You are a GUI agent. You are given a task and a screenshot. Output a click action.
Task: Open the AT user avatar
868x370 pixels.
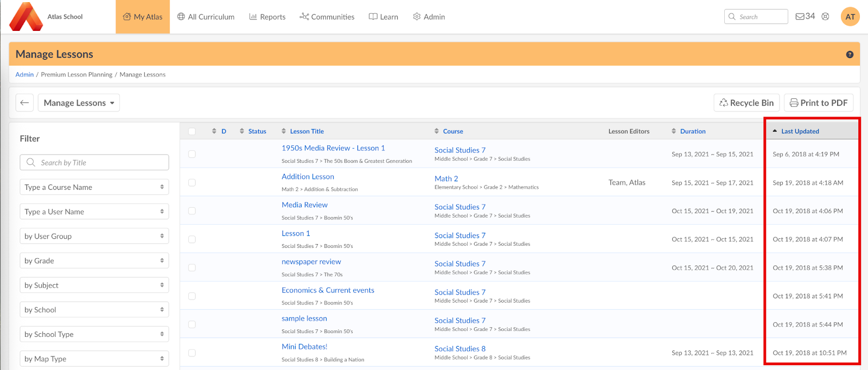pyautogui.click(x=850, y=17)
